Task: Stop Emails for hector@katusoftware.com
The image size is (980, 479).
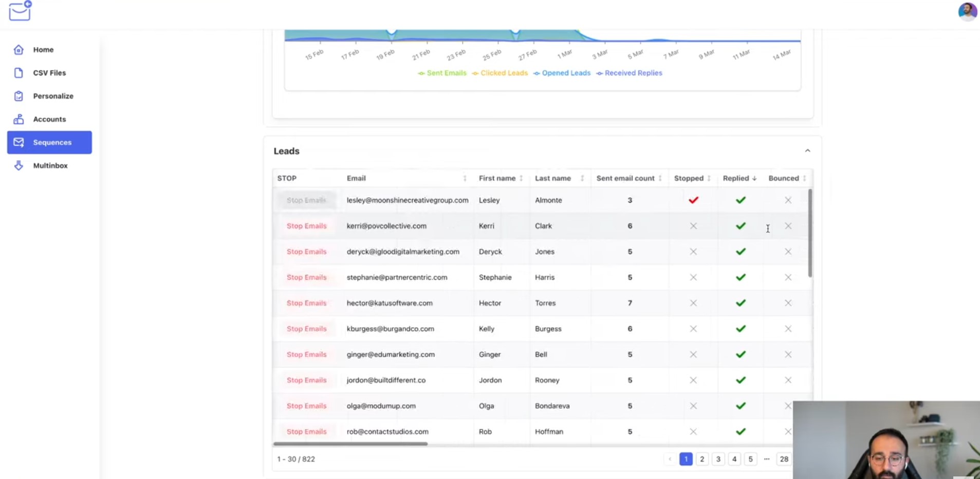Action: tap(306, 303)
